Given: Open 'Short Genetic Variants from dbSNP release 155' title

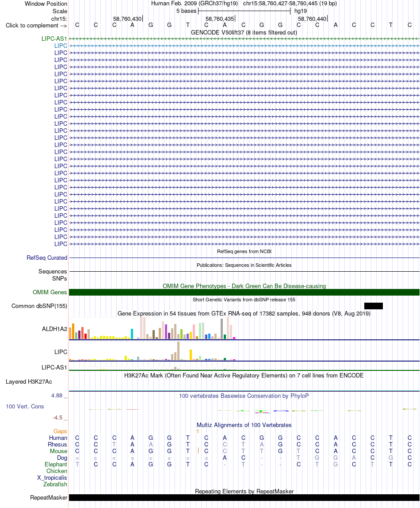Looking at the screenshot, I should (244, 300).
